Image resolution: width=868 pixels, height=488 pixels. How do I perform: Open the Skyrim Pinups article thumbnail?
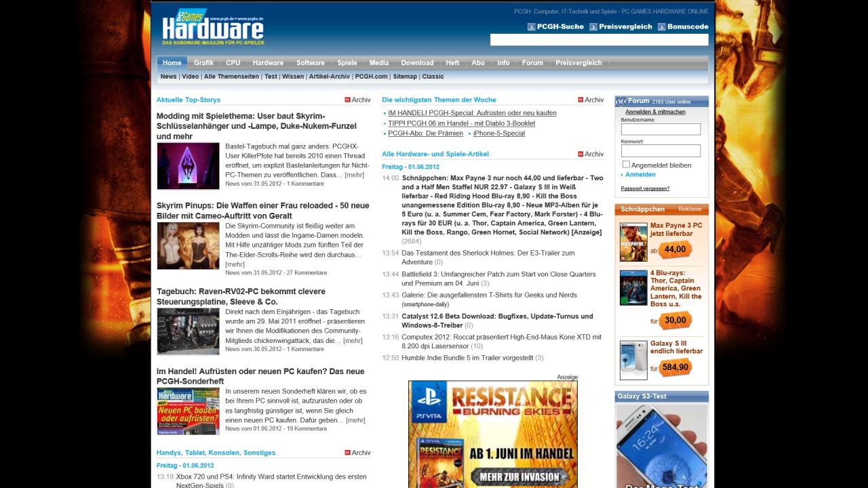point(189,246)
